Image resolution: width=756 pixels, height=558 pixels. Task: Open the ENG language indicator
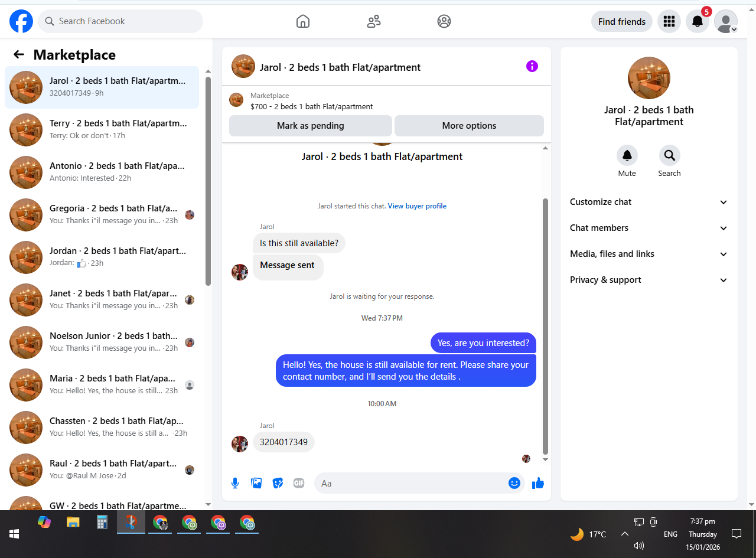[x=670, y=534]
